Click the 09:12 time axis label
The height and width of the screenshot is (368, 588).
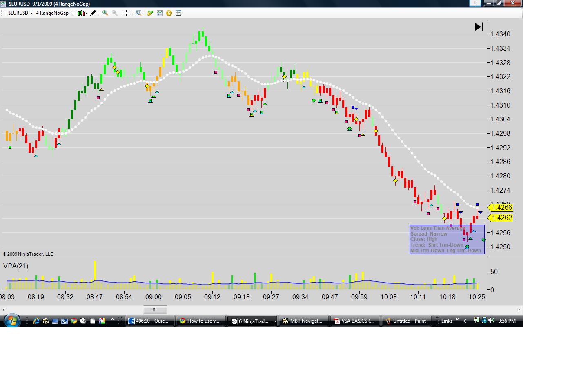(x=212, y=297)
